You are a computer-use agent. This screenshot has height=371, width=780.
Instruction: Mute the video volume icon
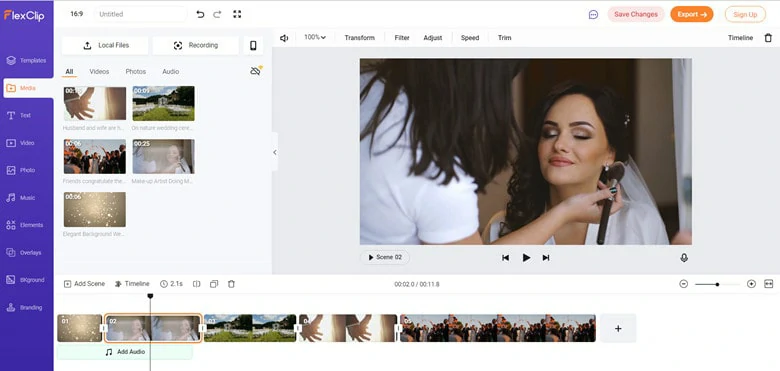(284, 38)
